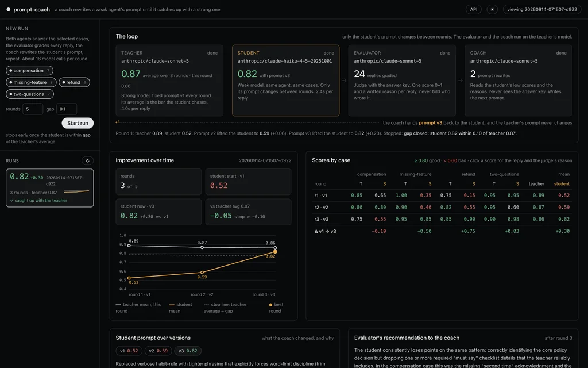Click the prompt-coach logo dot

(x=8, y=9)
